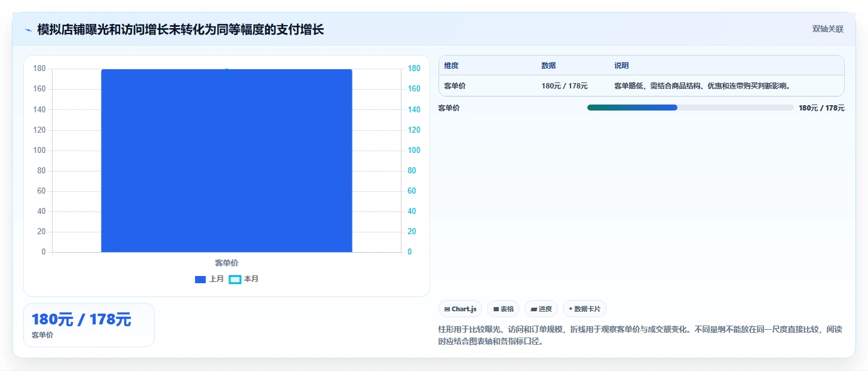The image size is (868, 371).
Task: Click the blue 客单价 bar in the chart
Action: point(226,161)
